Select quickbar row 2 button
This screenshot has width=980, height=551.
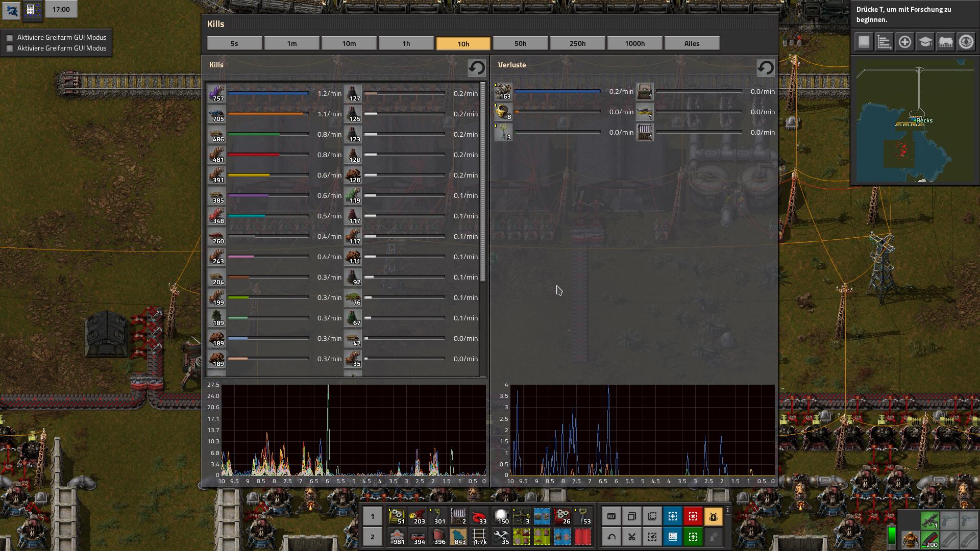(x=372, y=537)
